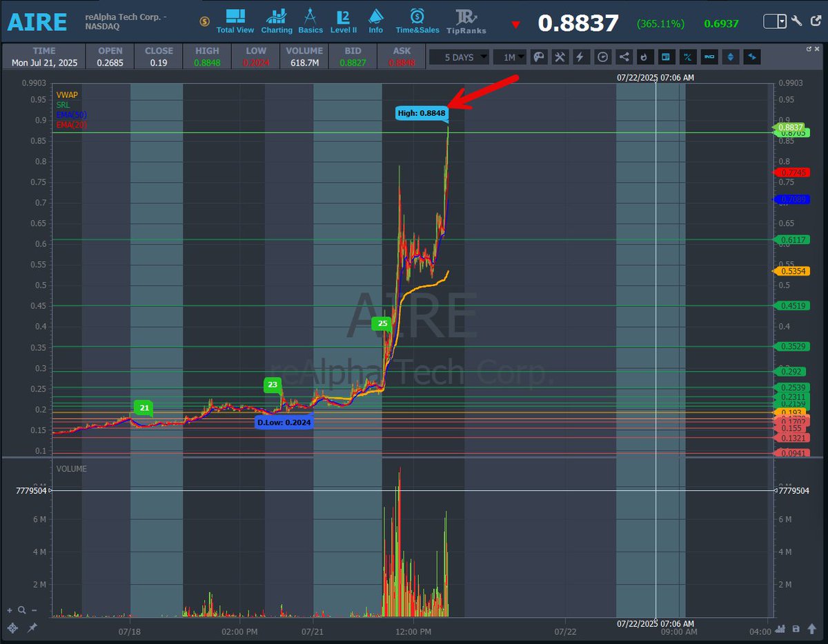Open the wrench settings icon in header
The width and height of the screenshot is (828, 644).
(797, 21)
